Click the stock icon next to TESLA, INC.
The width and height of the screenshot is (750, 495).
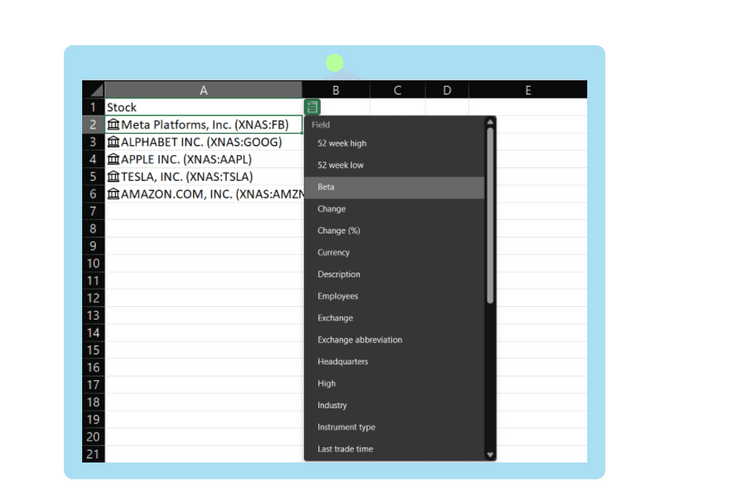(x=113, y=176)
